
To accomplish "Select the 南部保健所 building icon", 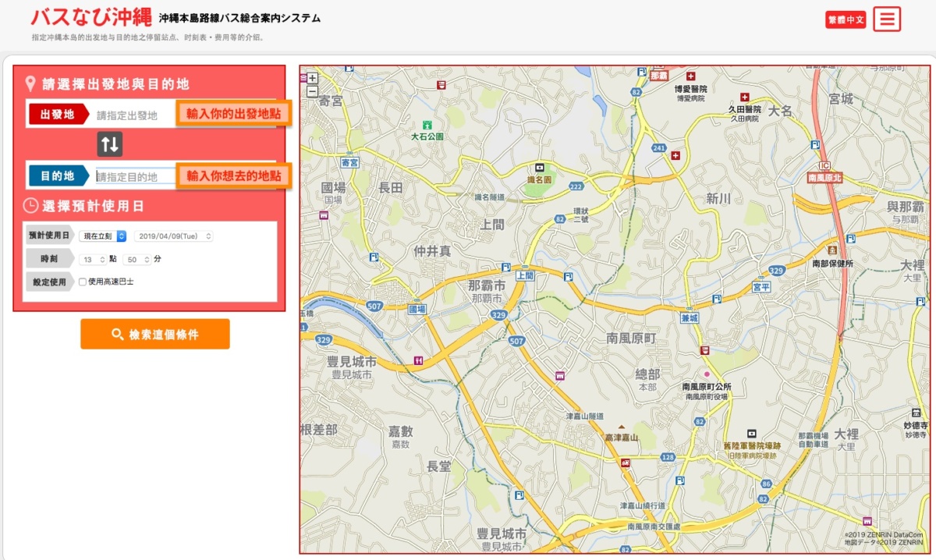I will pos(832,252).
